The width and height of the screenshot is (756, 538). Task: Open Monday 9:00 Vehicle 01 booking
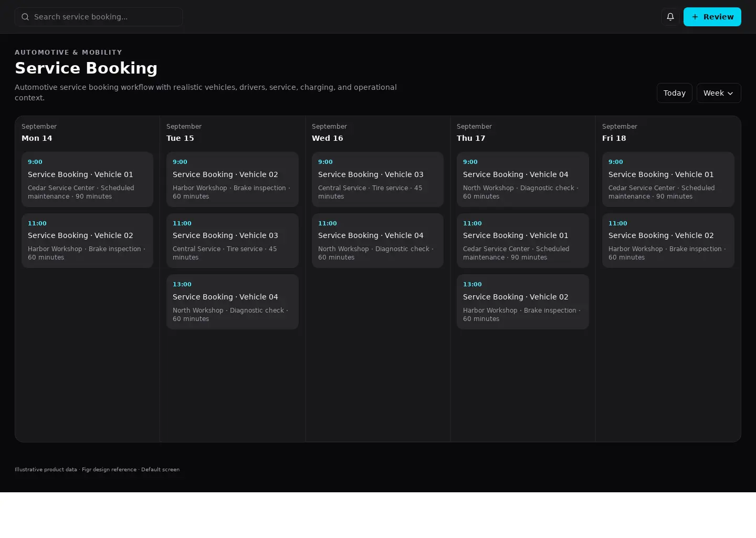click(87, 179)
